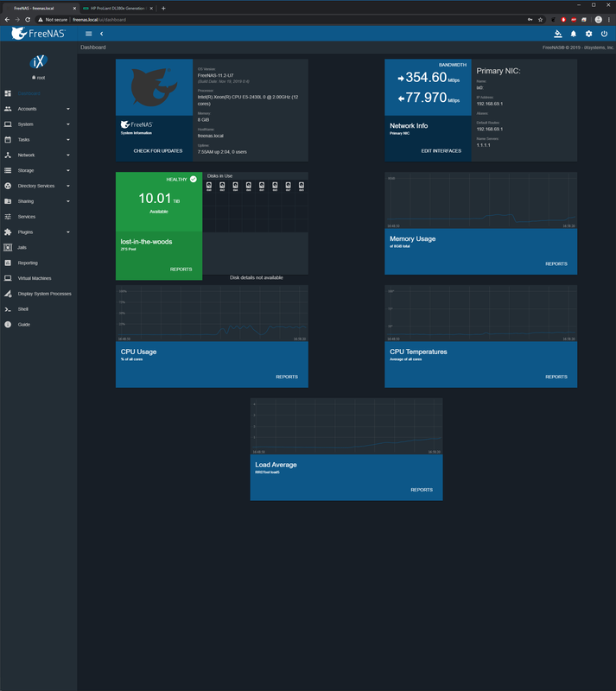The height and width of the screenshot is (691, 616).
Task: Bookmark page with the star icon
Action: pyautogui.click(x=540, y=20)
